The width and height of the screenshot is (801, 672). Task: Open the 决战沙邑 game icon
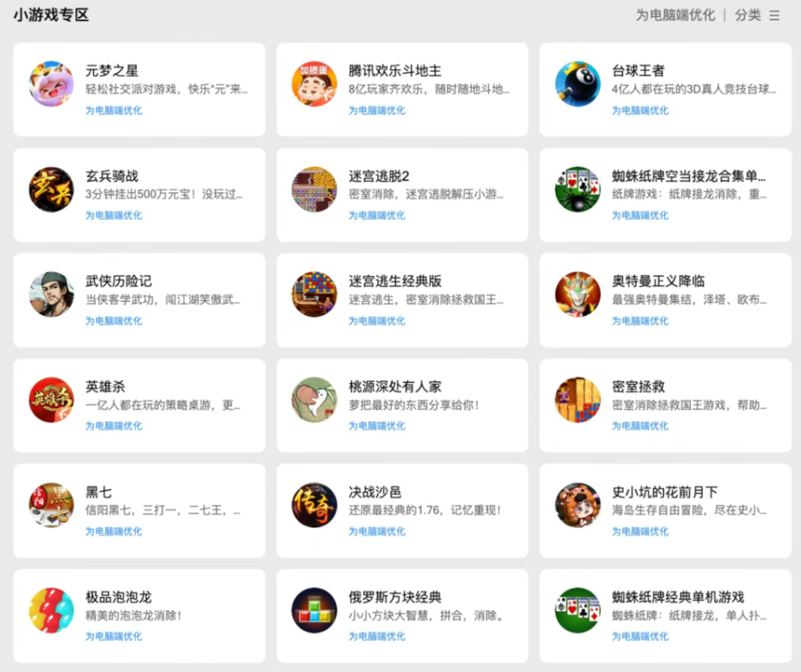tap(314, 505)
